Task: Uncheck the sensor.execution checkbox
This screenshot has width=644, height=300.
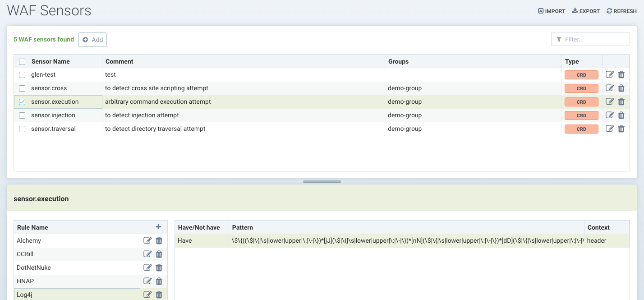Action: click(x=22, y=102)
